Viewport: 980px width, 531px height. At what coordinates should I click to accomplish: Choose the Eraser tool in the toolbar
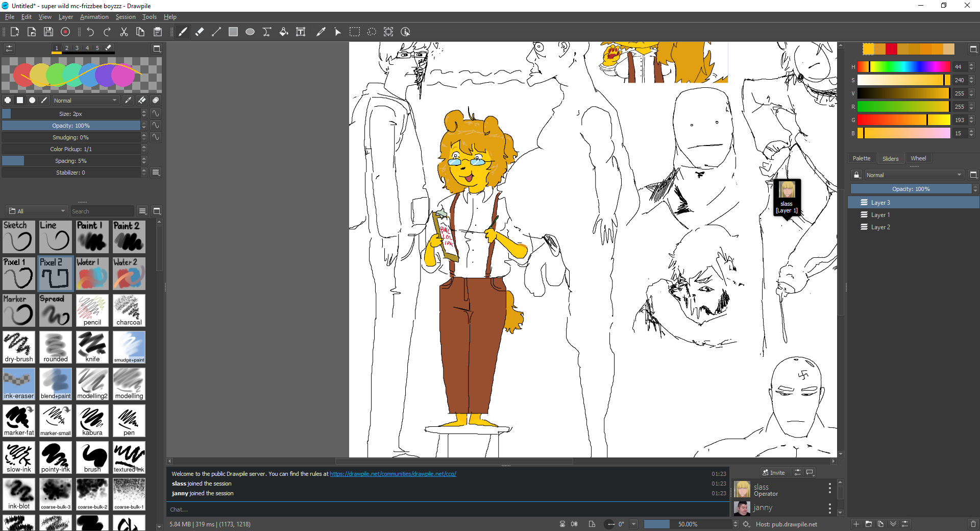[x=200, y=32]
